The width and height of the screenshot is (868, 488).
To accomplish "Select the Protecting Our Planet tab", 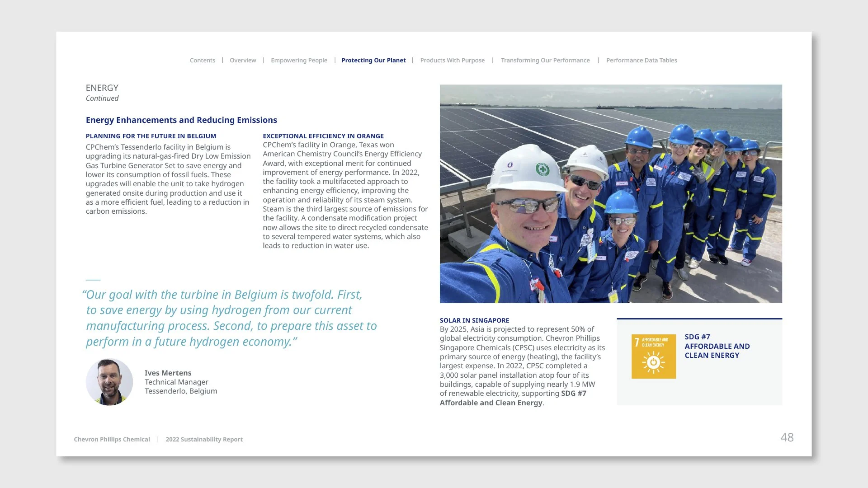I will [x=373, y=60].
